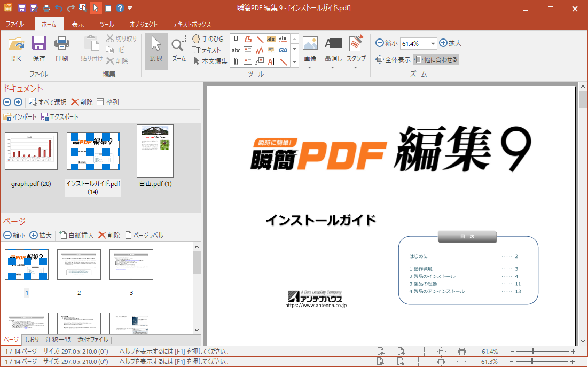Image resolution: width=588 pixels, height=367 pixels.
Task: Click 白紙挿入 blank page insert
Action: point(76,235)
